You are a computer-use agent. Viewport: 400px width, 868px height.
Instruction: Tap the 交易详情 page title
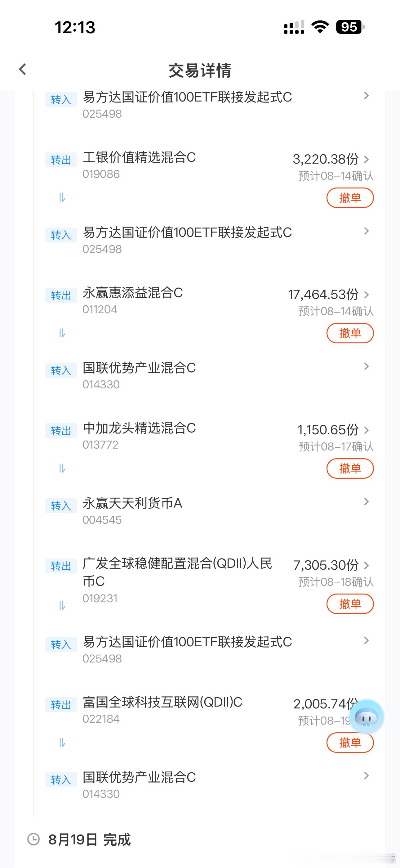(200, 70)
